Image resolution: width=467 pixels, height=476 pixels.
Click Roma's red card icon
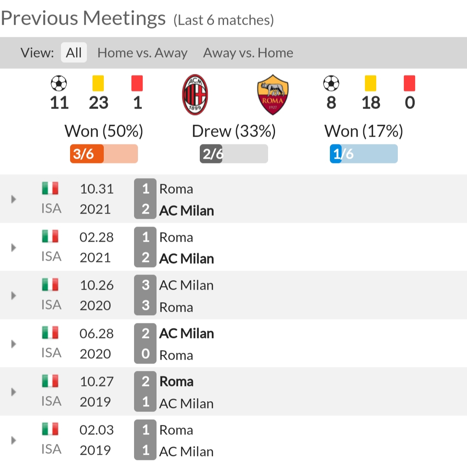click(x=409, y=83)
